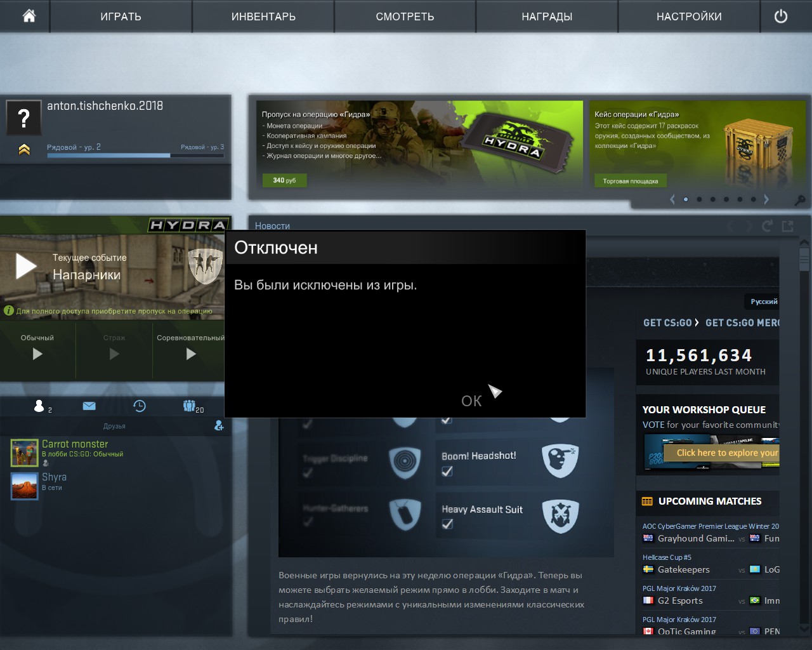Viewport: 812px width, 650px height.
Task: Open Торговая площадка for Hydra case
Action: pos(630,181)
